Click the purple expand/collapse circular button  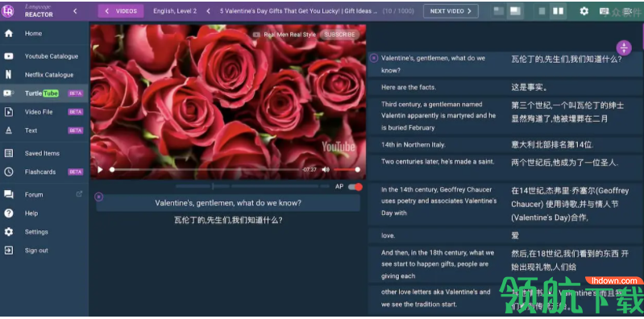pyautogui.click(x=624, y=48)
